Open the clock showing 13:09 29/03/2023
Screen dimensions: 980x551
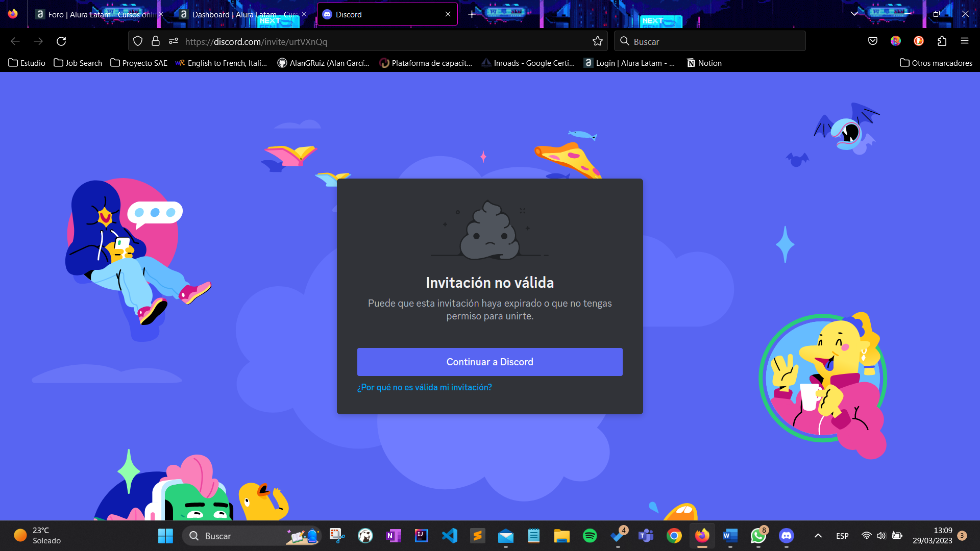coord(933,536)
